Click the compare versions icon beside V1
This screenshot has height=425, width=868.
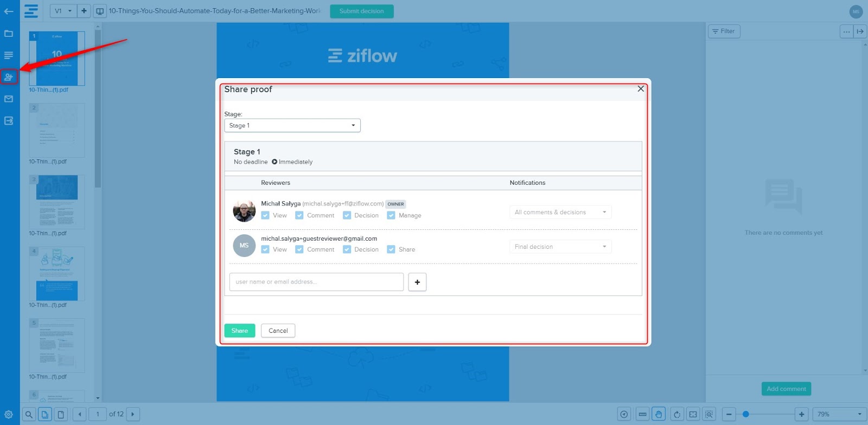pos(100,11)
